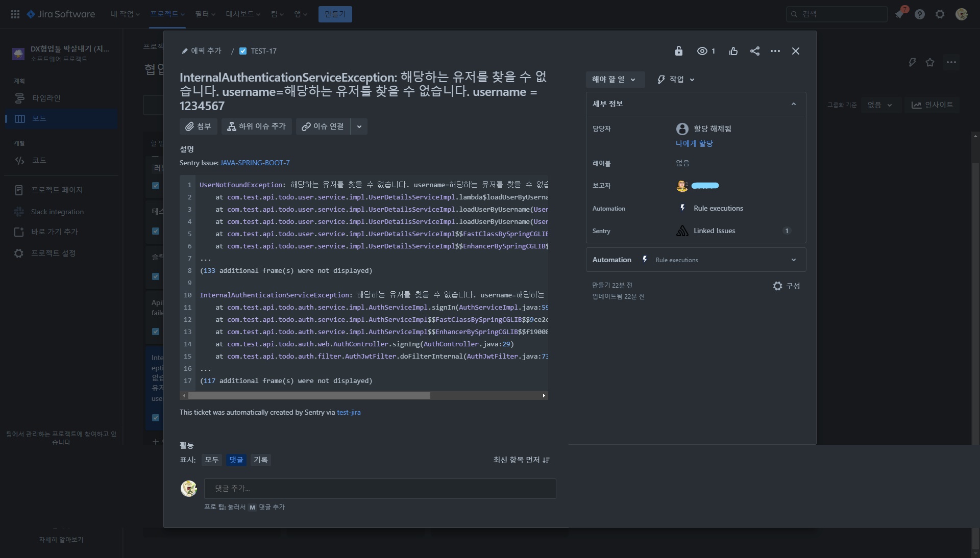Select the 모두 activity tab
980x558 pixels.
click(212, 460)
